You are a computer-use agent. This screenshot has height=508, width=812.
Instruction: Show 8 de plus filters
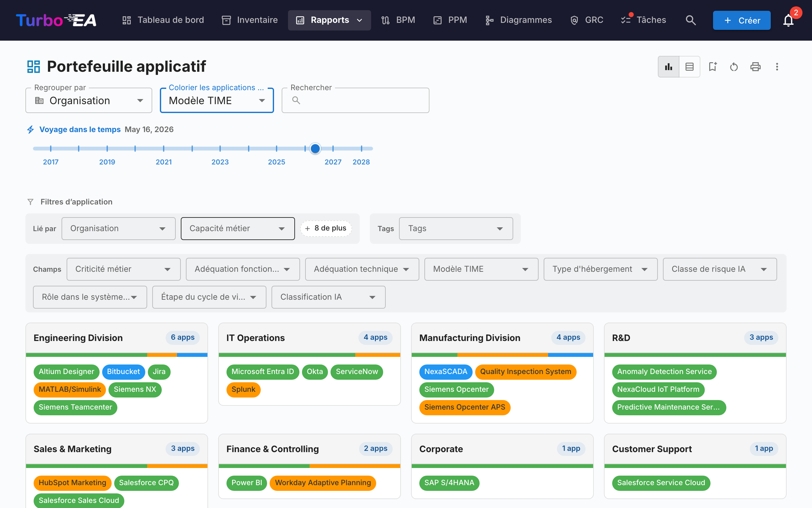click(x=326, y=229)
